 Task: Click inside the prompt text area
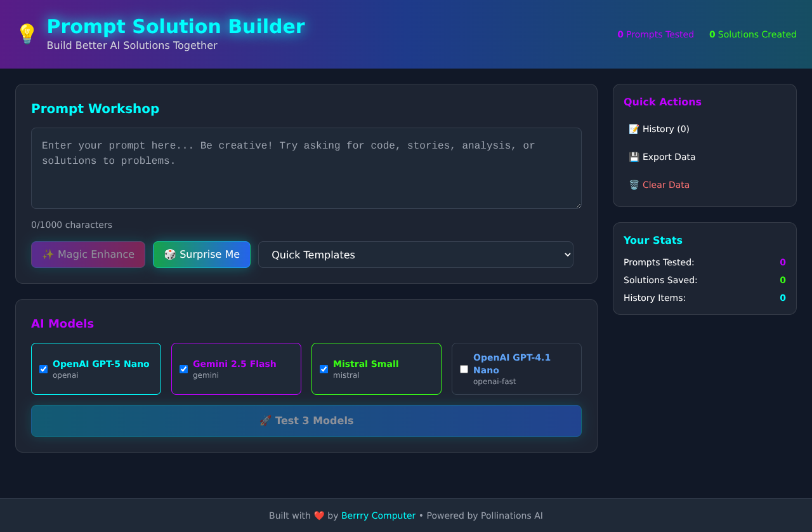pyautogui.click(x=306, y=168)
